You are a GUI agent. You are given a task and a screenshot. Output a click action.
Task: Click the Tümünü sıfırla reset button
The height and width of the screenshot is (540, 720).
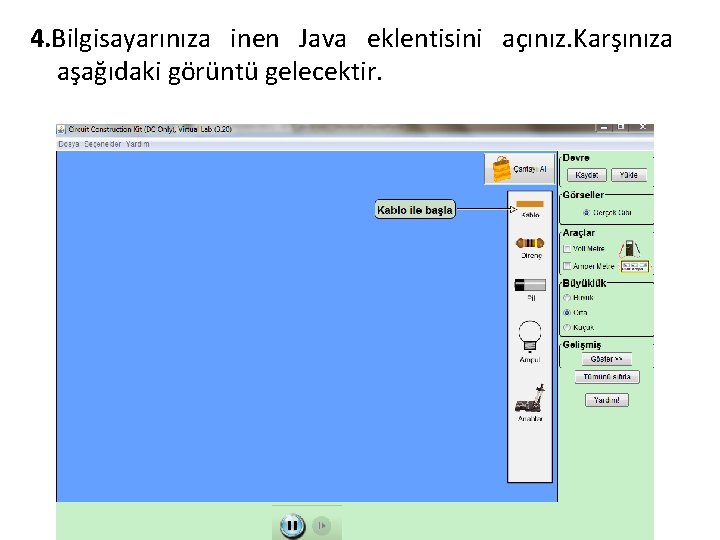tap(607, 377)
